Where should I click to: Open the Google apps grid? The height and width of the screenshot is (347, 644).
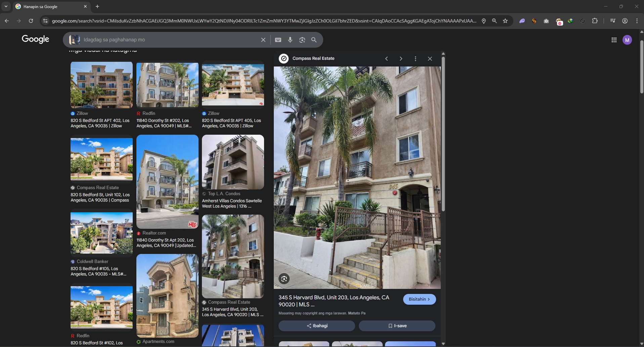[x=614, y=40]
